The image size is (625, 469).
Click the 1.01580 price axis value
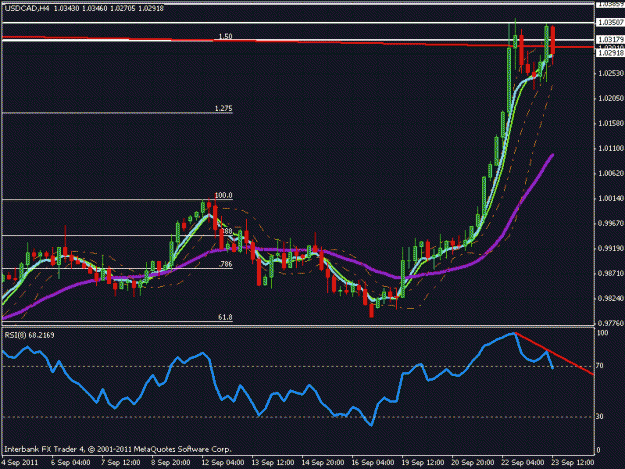point(611,123)
